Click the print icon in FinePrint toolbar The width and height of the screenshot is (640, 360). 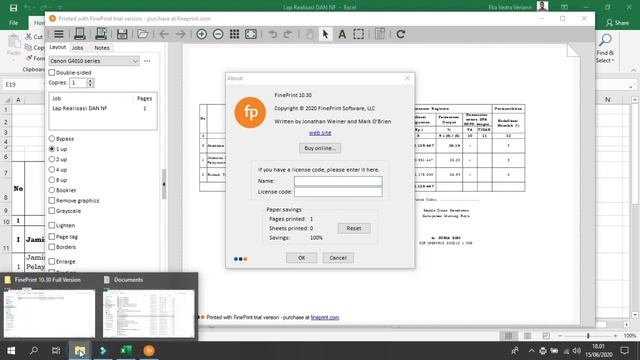click(80, 34)
